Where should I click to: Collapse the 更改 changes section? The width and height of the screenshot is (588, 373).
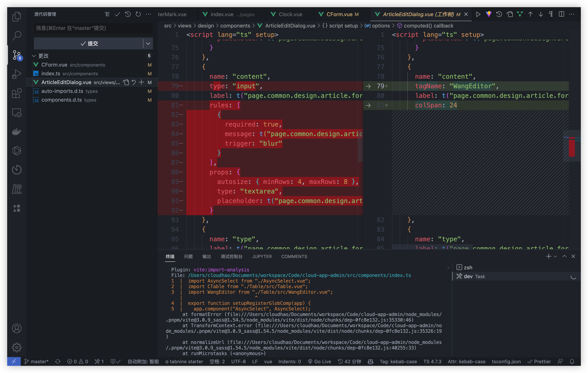tap(34, 56)
